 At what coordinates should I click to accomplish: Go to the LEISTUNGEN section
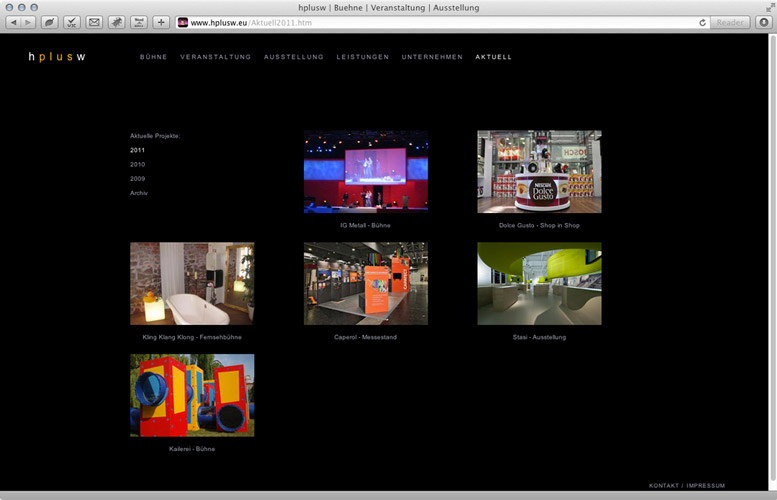click(363, 57)
